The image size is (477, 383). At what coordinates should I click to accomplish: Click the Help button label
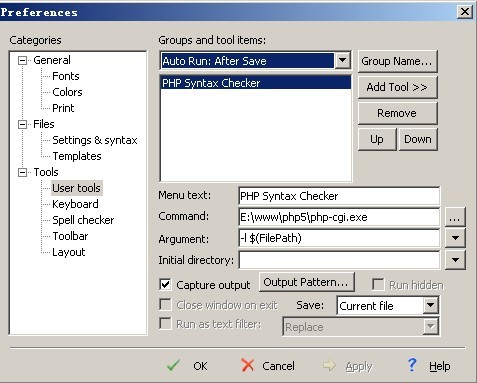(x=440, y=367)
